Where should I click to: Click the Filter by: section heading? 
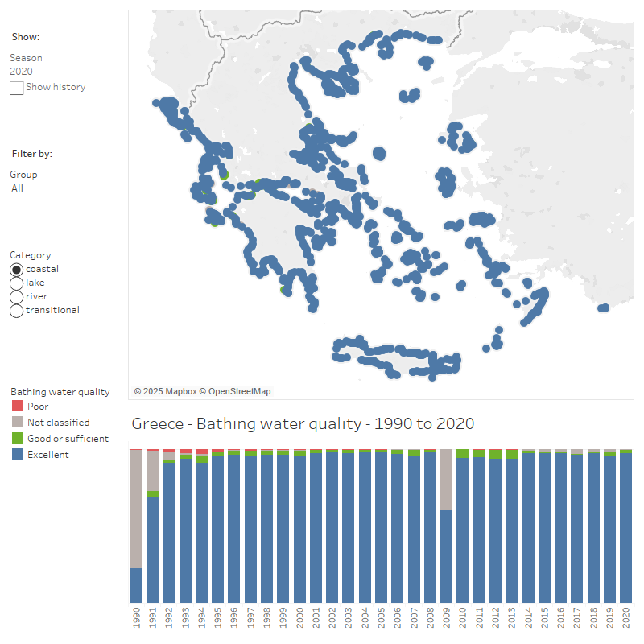[32, 154]
